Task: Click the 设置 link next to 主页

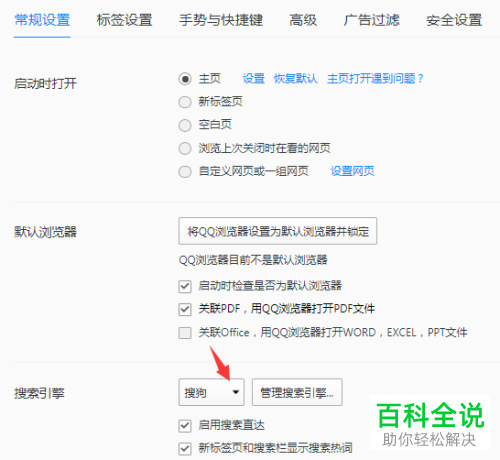Action: (x=253, y=79)
